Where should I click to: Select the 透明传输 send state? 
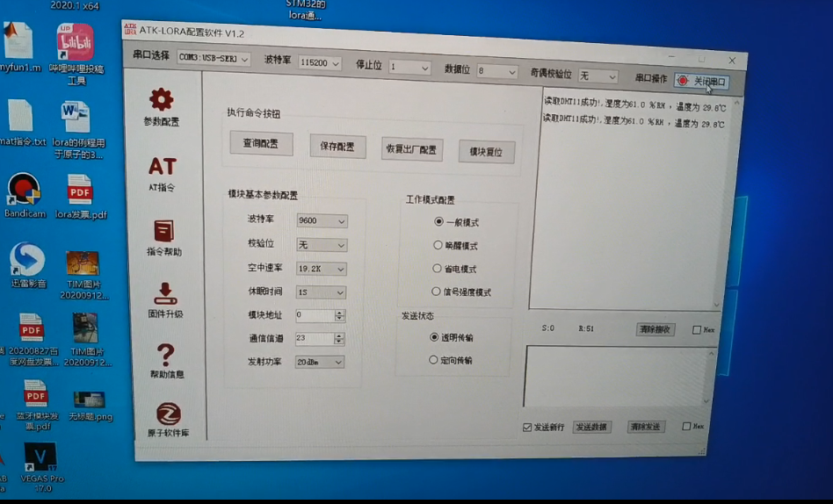pos(434,336)
